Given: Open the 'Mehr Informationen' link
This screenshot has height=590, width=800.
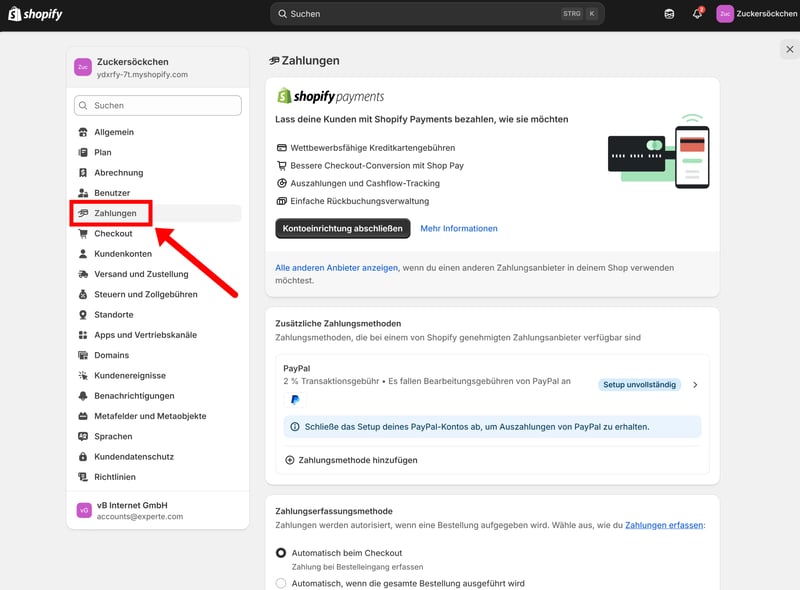Looking at the screenshot, I should click(459, 228).
